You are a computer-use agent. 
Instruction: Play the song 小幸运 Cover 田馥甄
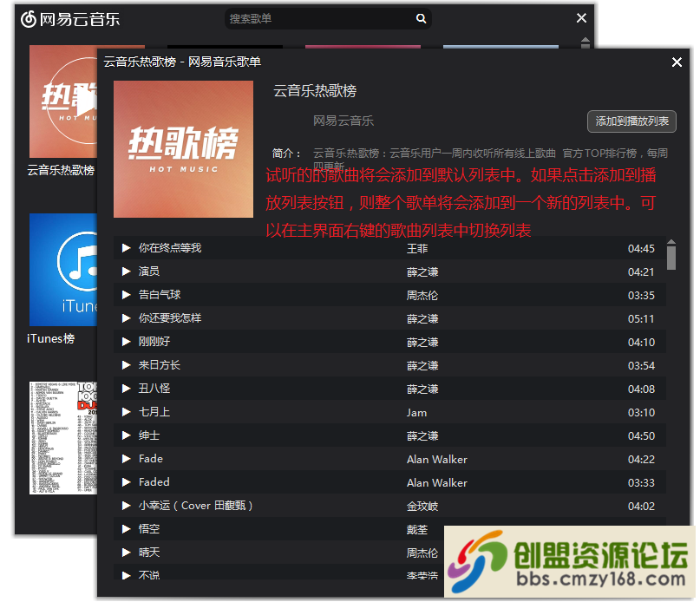[127, 506]
